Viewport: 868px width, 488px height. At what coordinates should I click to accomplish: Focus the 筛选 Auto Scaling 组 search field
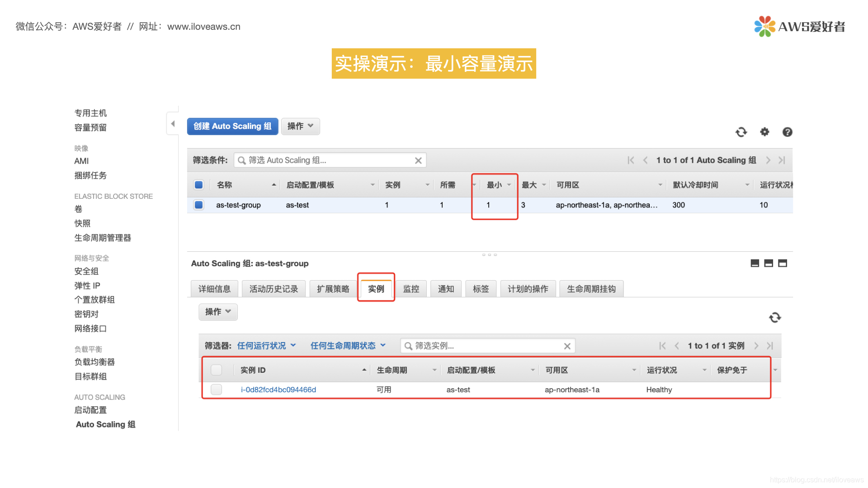coord(330,160)
